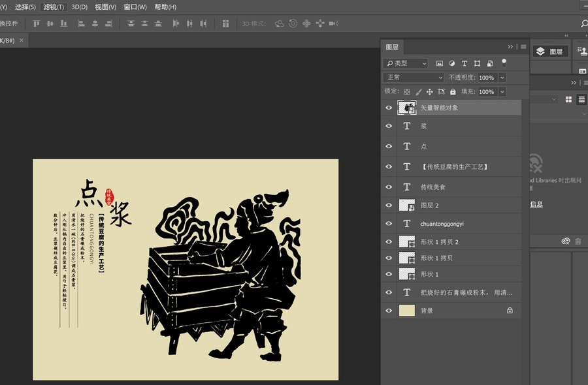This screenshot has height=385, width=588.
Task: Distribute layers by horizontal centers
Action: [x=189, y=23]
